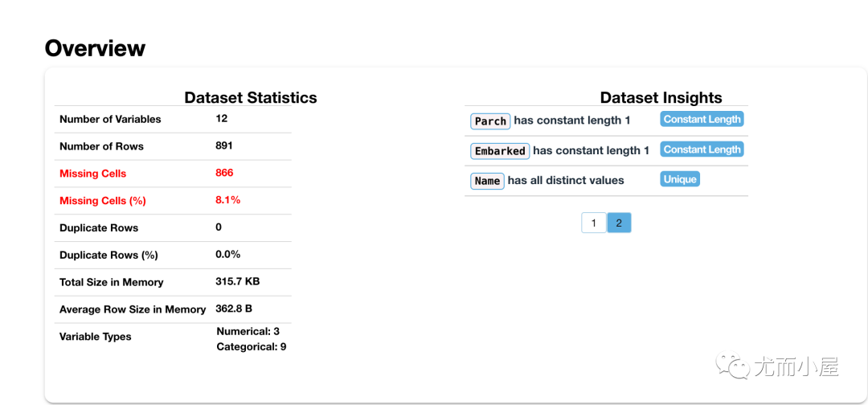Click the Number of Variables row
Viewport: 868px width, 405px height.
173,120
